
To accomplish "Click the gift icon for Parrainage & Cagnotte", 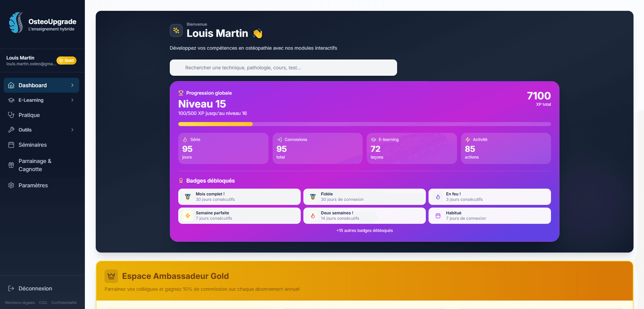I will (x=11, y=165).
